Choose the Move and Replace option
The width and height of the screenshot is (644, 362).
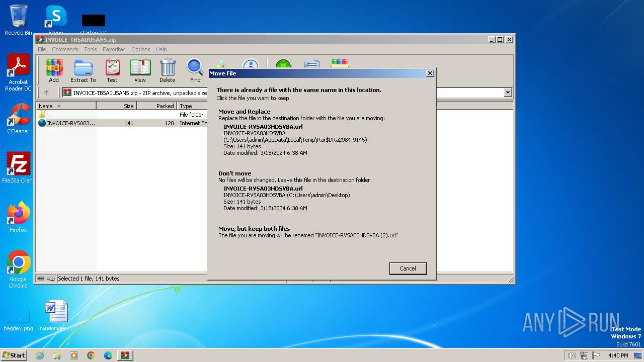322,132
